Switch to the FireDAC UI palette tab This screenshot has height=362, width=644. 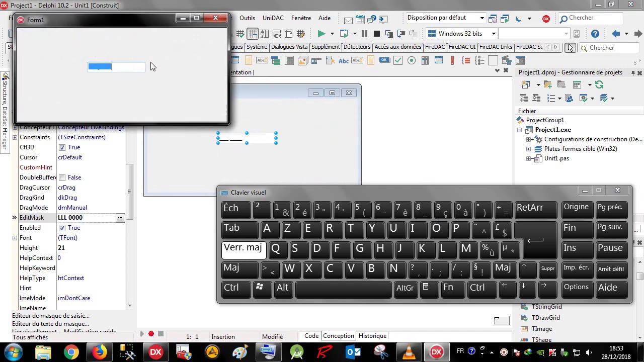pos(462,47)
